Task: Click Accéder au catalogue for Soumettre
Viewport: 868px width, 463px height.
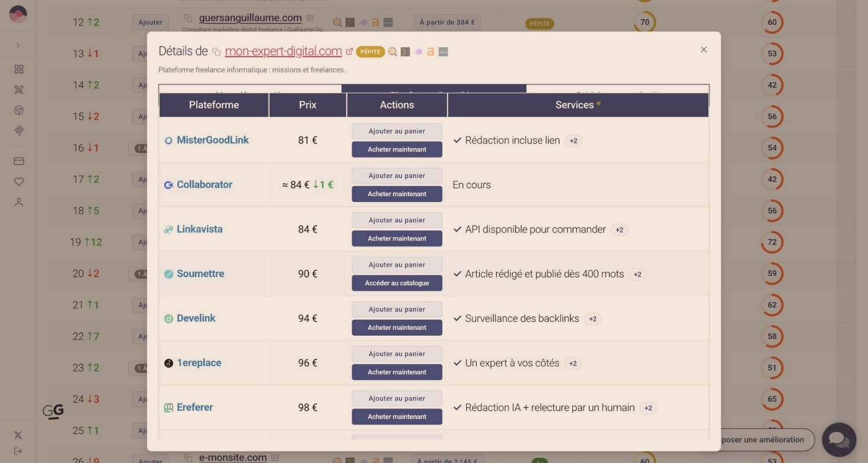Action: [397, 283]
